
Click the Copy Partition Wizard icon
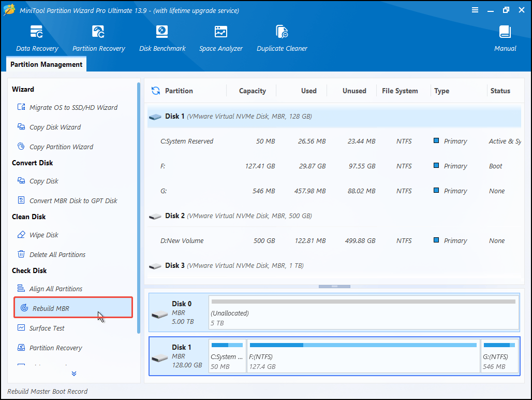point(21,146)
